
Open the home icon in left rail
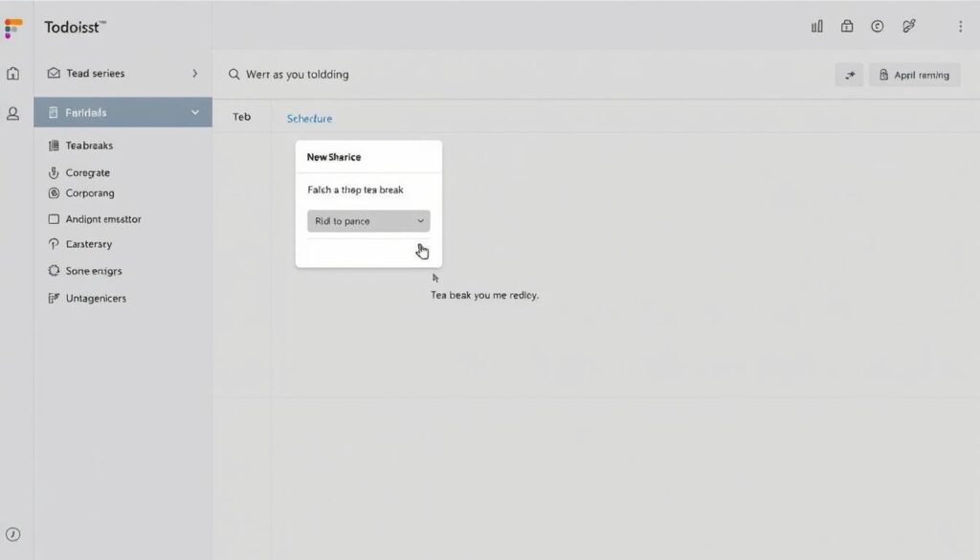tap(13, 74)
